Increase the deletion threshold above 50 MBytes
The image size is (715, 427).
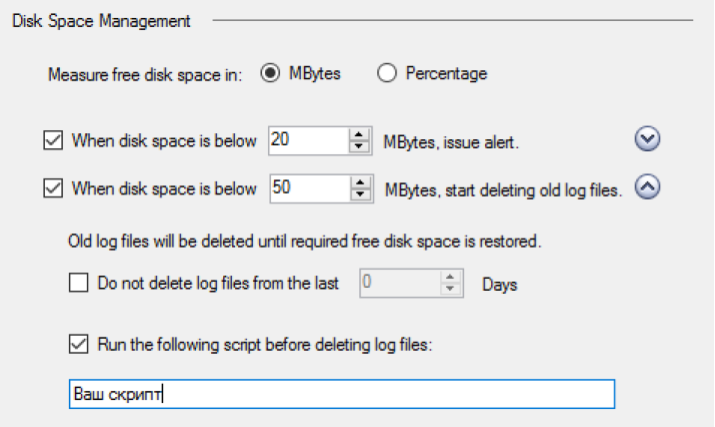358,182
